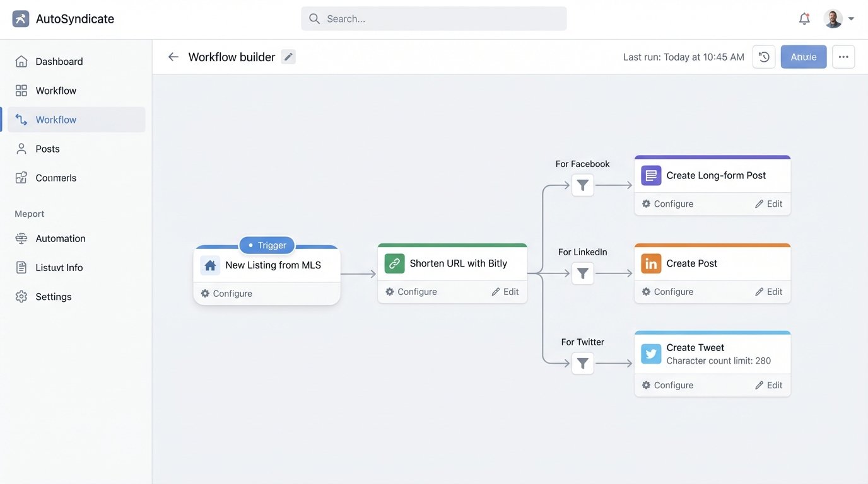Screen dimensions: 868x484
Task: Click the AutoSyndicate logo icon
Action: pyautogui.click(x=20, y=17)
